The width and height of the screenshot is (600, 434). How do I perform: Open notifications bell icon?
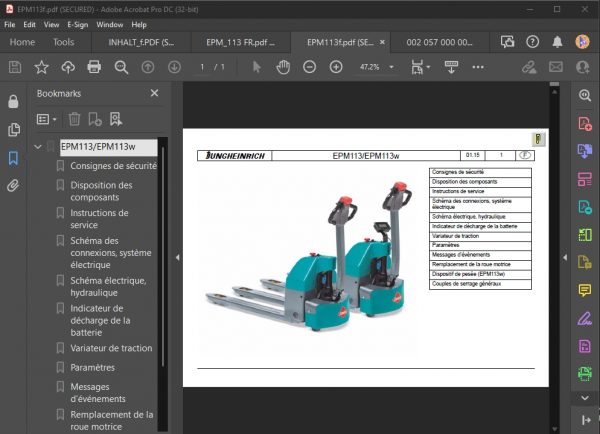tap(558, 42)
